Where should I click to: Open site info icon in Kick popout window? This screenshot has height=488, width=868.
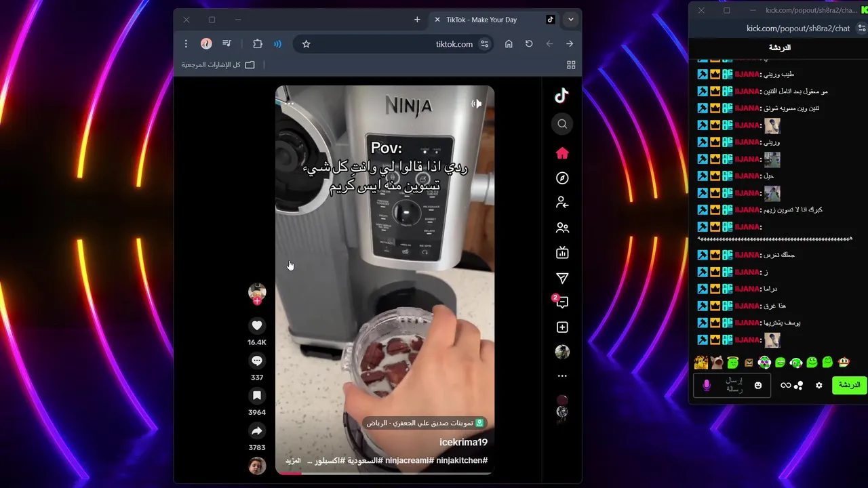coord(861,28)
